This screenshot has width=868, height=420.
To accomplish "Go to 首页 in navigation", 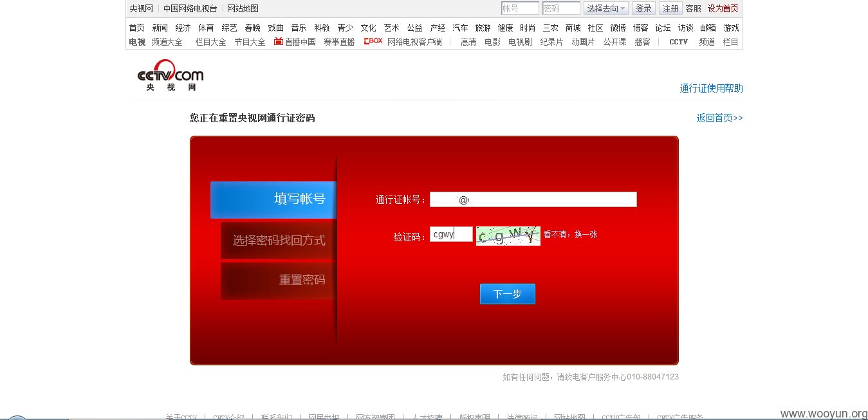I will (136, 28).
